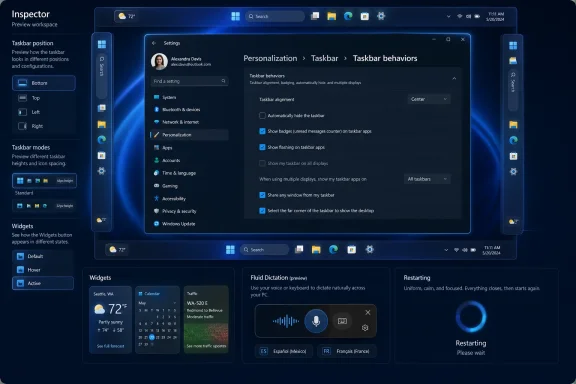This screenshot has width=576, height=384.
Task: Open Microsoft Store on the top taskbar
Action: [x=364, y=16]
